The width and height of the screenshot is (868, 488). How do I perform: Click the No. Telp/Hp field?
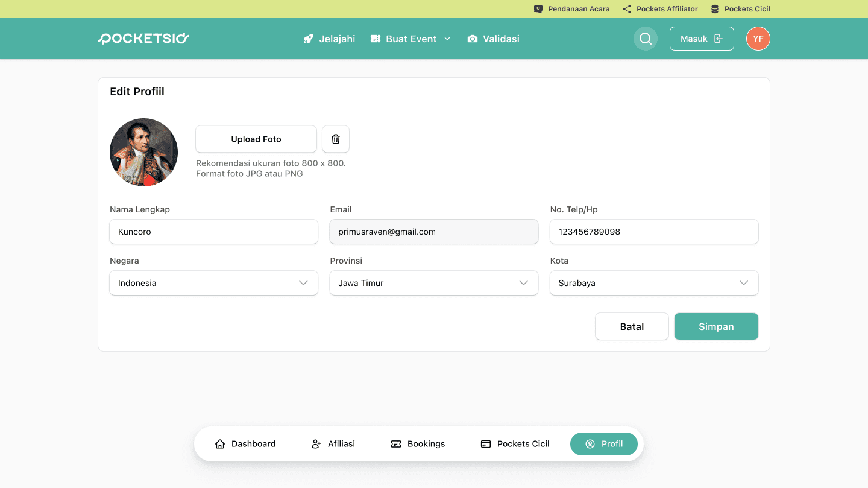pos(654,232)
